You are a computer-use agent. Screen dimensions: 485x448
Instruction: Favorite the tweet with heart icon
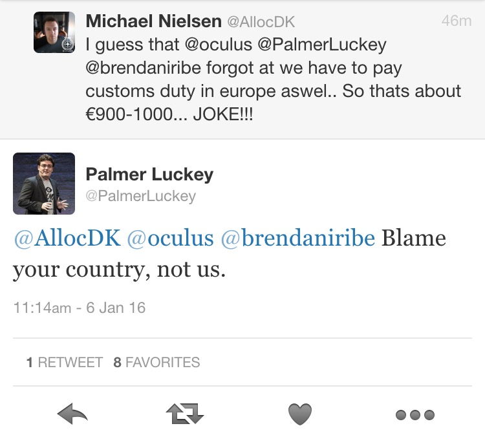pyautogui.click(x=299, y=414)
